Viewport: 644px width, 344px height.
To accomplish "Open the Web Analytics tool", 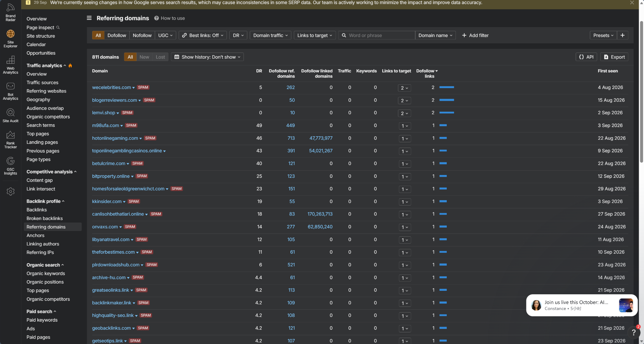I will (x=10, y=65).
